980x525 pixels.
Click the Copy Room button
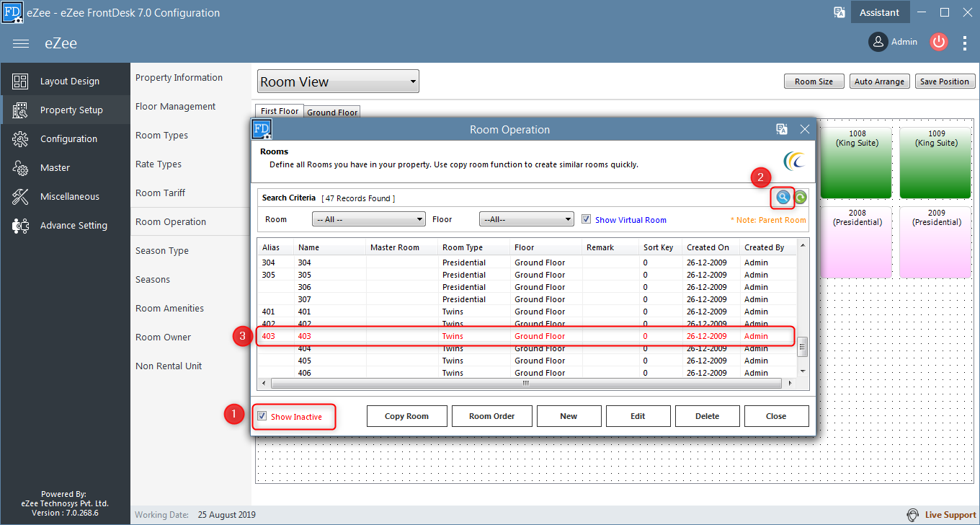[406, 416]
